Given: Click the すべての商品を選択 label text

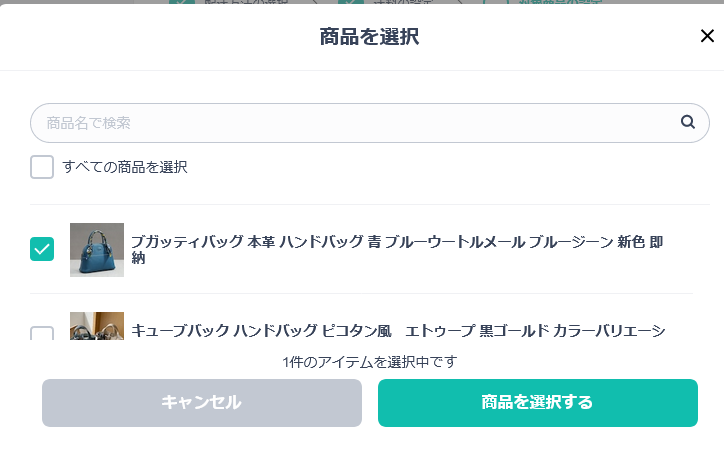Looking at the screenshot, I should click(x=125, y=167).
